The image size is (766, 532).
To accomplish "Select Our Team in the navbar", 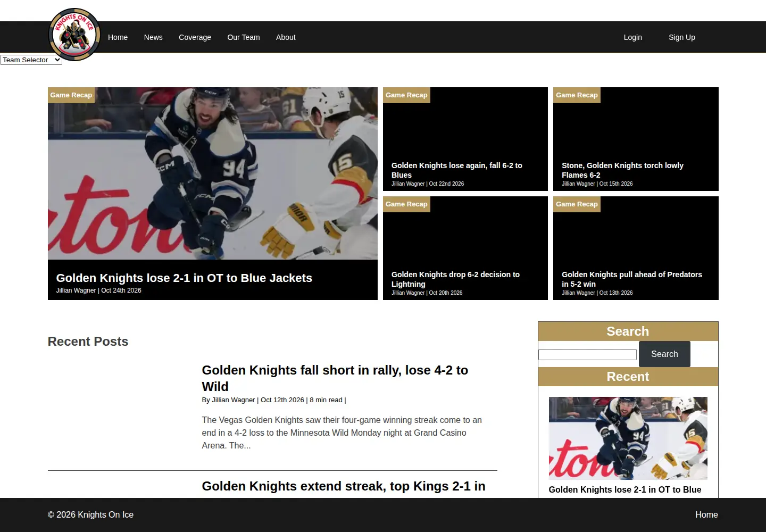I will 244,37.
